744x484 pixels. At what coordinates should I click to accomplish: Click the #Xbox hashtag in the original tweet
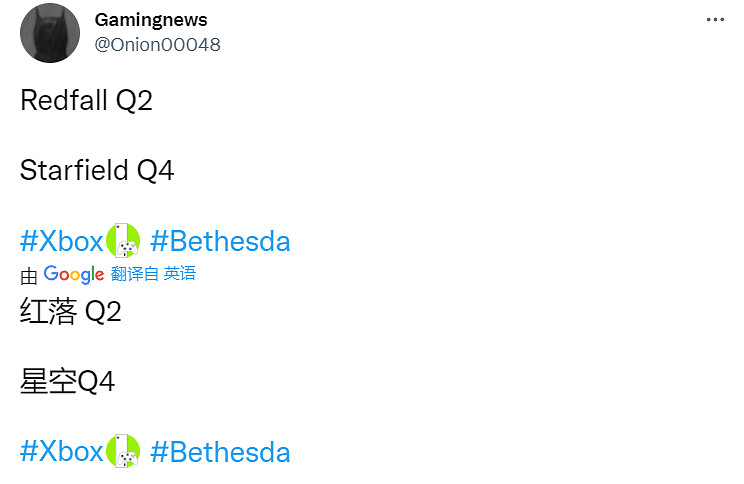coord(61,241)
